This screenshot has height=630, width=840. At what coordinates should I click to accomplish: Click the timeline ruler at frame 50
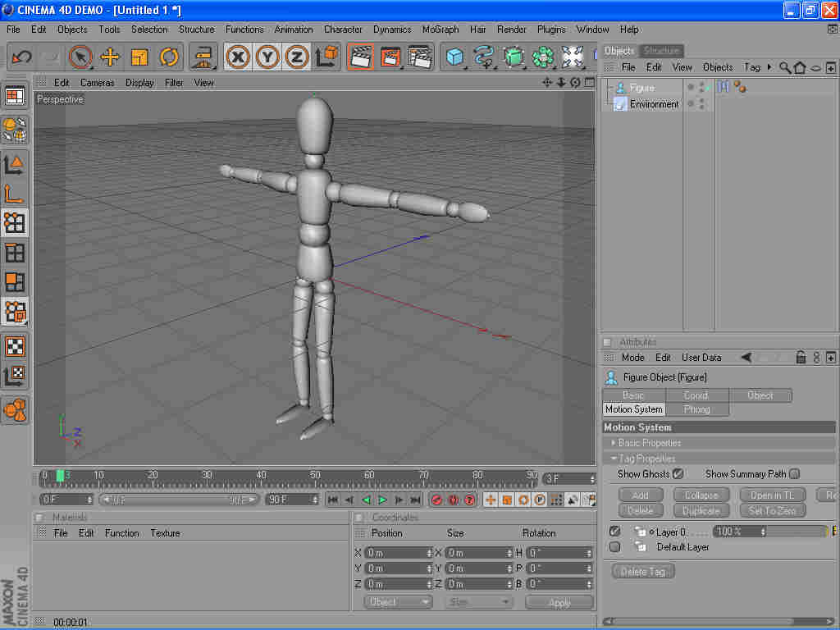tap(315, 477)
